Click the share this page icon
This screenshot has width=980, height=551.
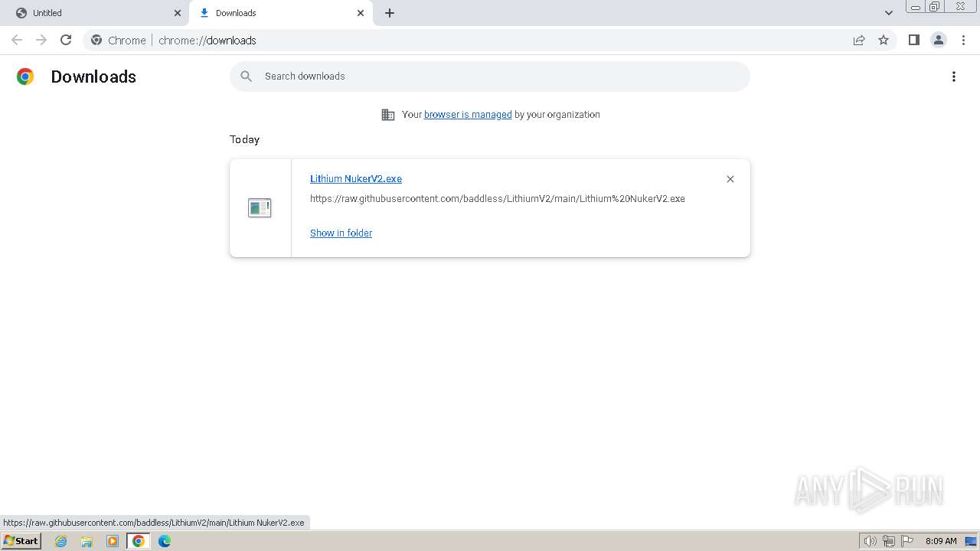point(859,40)
